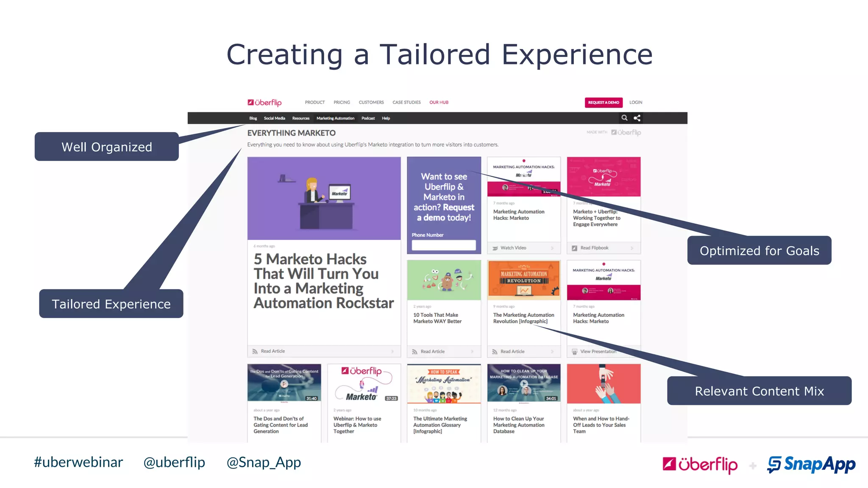Click the RSS icon beside Read Article on the 5 Marketo Hacks card
Viewport: 868px width, 488px height.
[x=255, y=351]
